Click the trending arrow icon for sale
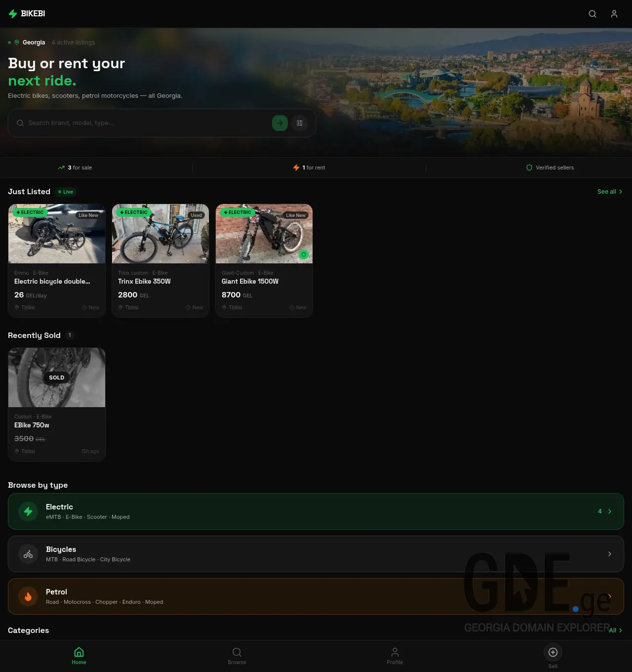This screenshot has width=632, height=672. 61,168
